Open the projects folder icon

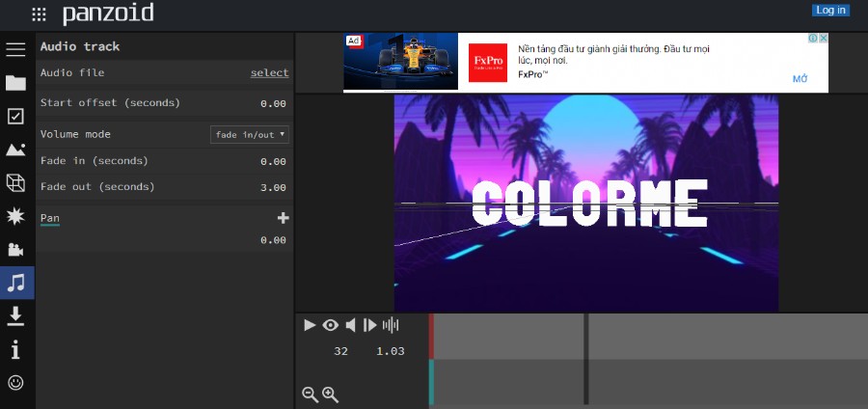pyautogui.click(x=15, y=83)
